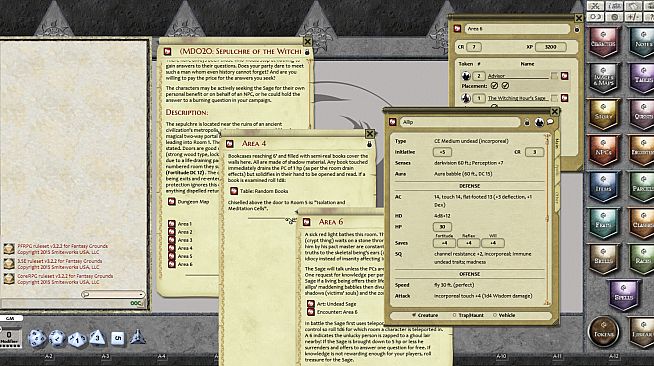Click the Alip speech bubble icon
The width and height of the screenshot is (654, 366).
550,122
